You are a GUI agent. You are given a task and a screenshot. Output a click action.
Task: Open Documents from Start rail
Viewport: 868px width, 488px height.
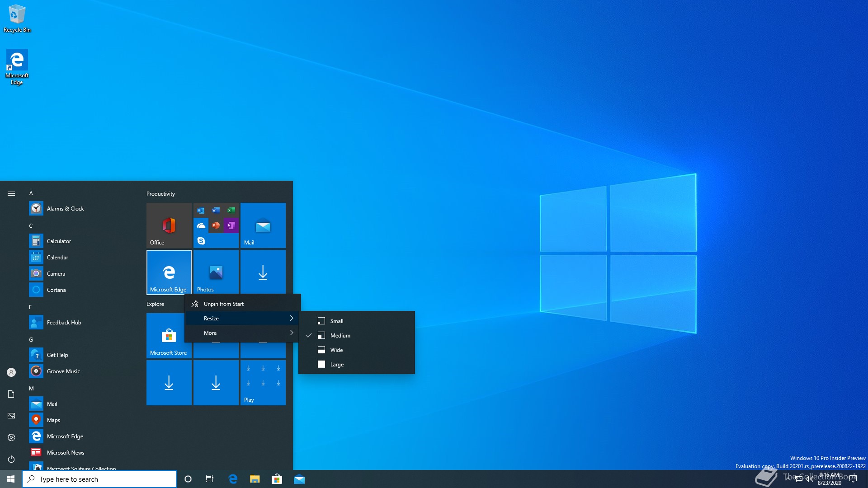[x=11, y=394]
